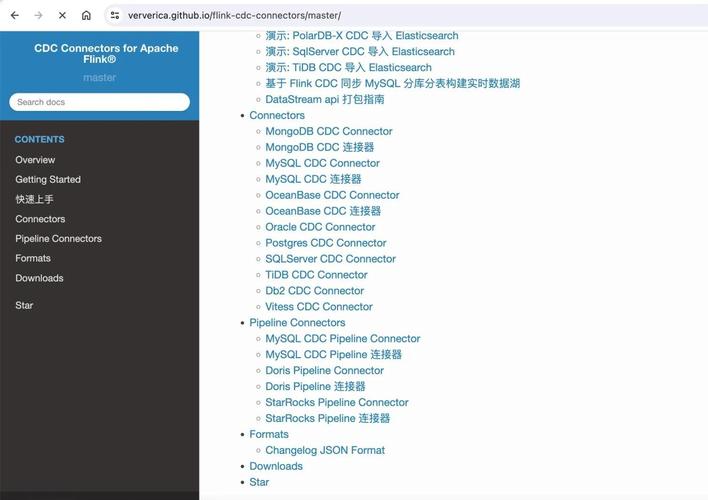
Task: Open Postgres CDC Connector link
Action: pos(326,243)
